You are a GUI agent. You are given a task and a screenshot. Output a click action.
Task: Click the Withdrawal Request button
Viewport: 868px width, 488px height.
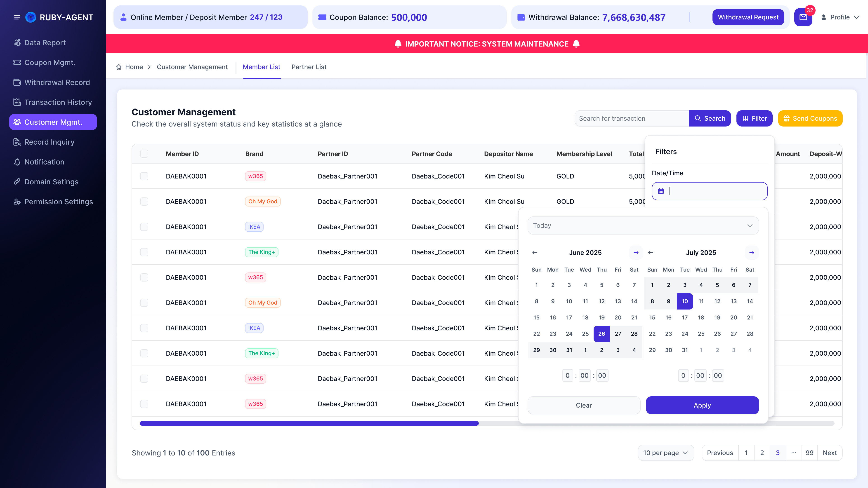coord(748,17)
